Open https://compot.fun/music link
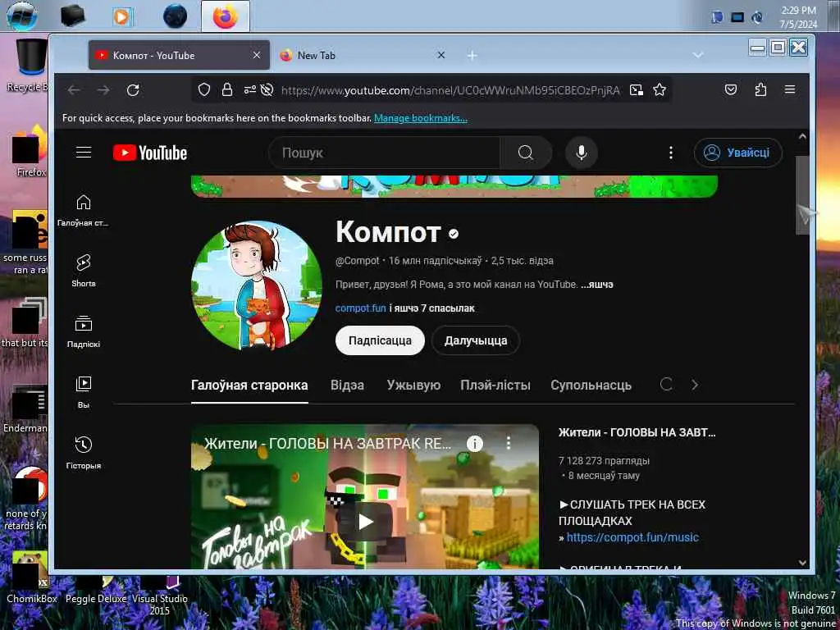The width and height of the screenshot is (840, 630). click(x=632, y=537)
